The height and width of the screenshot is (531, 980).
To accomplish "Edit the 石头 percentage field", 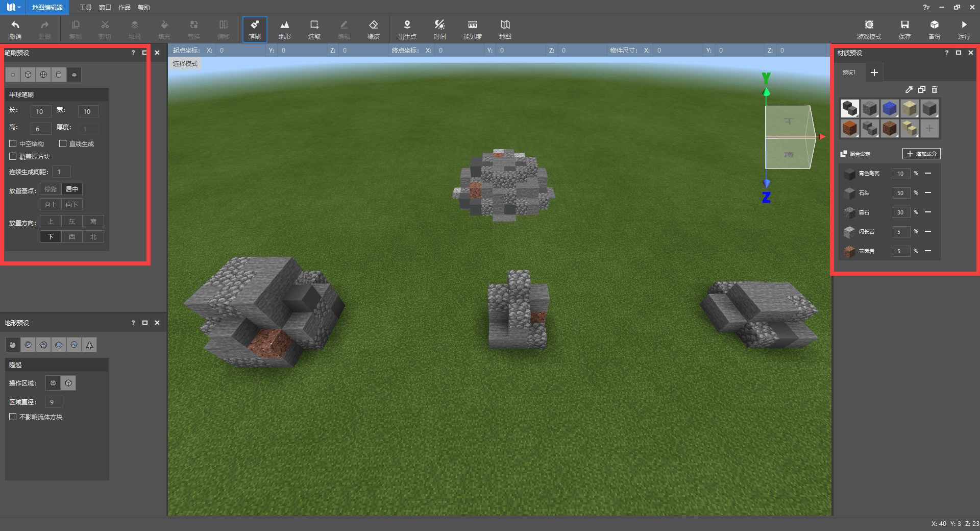I will pyautogui.click(x=901, y=193).
